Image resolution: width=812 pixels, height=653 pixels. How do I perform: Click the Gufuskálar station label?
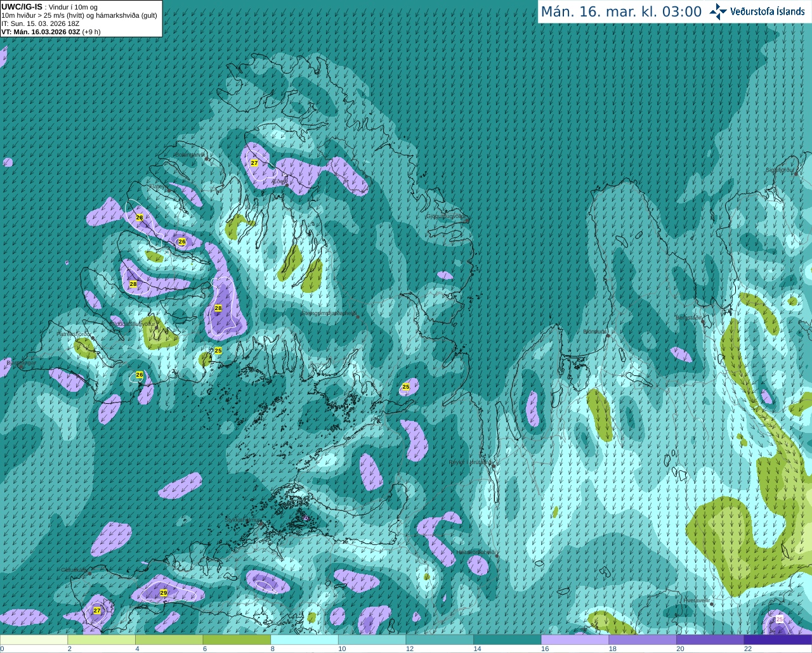(x=74, y=570)
